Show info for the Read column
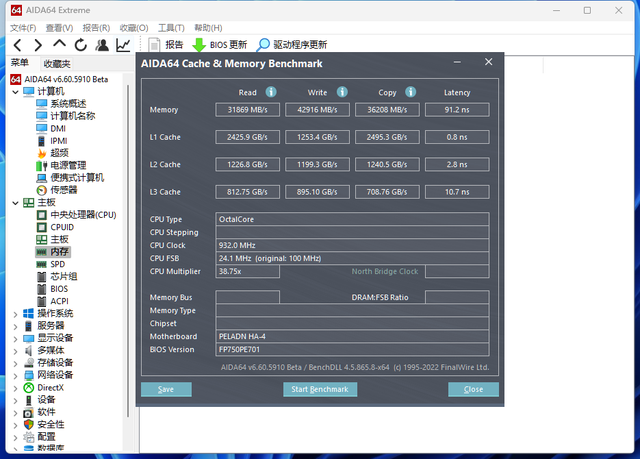 271,92
